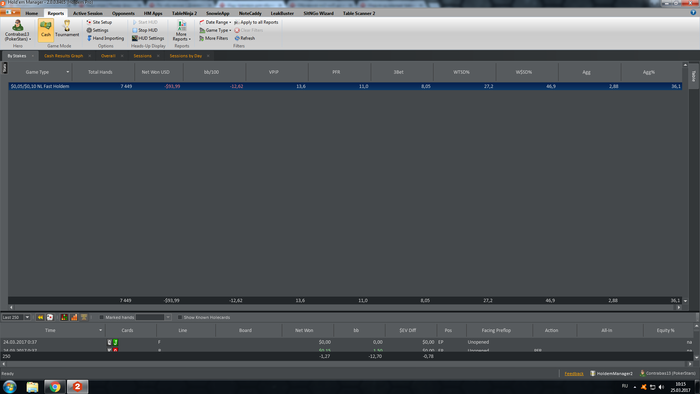
Task: Click Contrabas13 (PokerStars) in status bar
Action: 667,373
